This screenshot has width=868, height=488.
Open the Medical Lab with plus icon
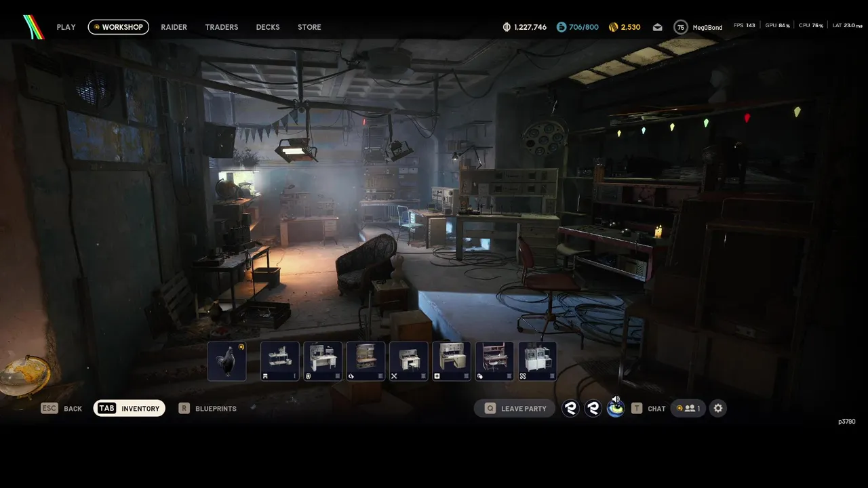(452, 361)
